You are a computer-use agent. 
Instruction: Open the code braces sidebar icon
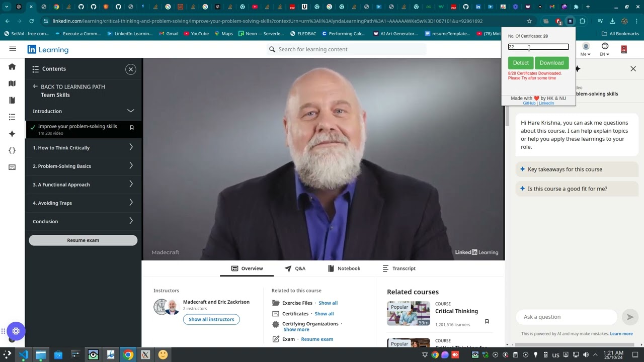point(12,150)
